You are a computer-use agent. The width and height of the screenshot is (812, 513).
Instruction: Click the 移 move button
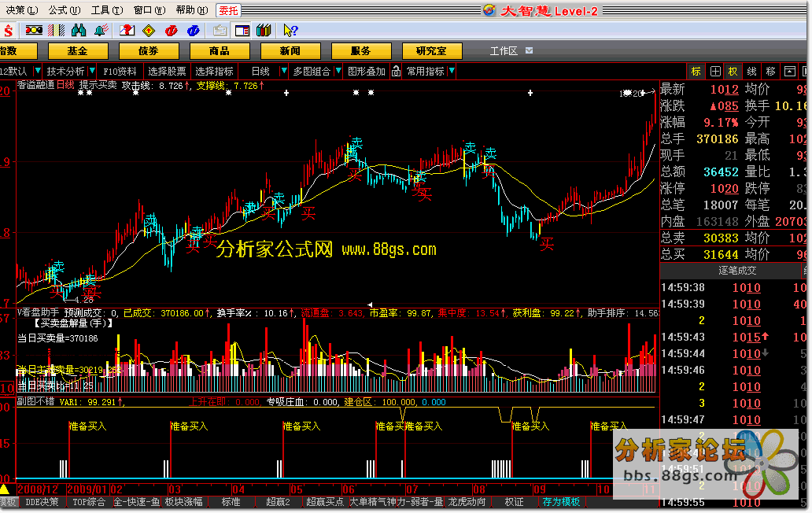770,72
